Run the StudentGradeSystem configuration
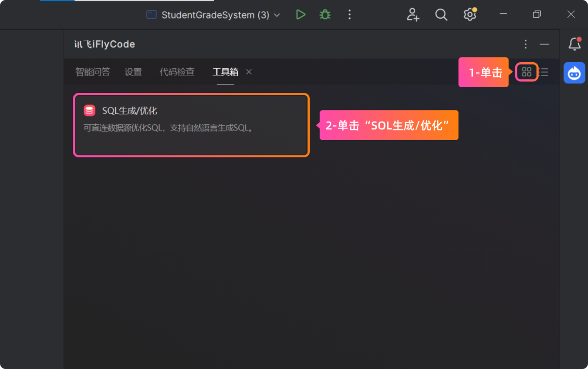 301,15
